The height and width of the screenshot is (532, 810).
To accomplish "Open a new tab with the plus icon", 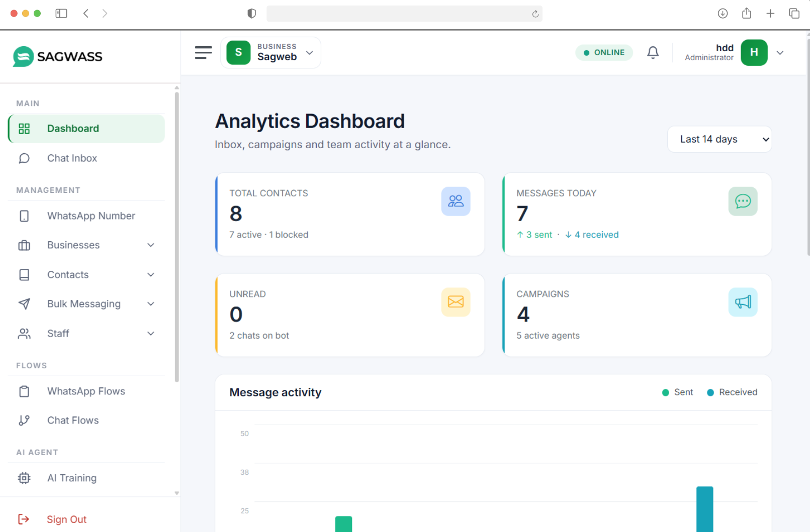I will pyautogui.click(x=770, y=14).
